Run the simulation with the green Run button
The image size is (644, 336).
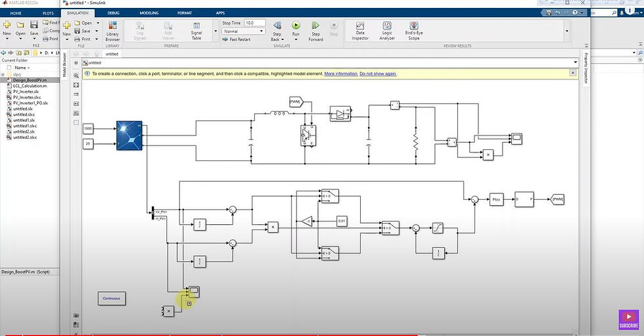click(x=296, y=26)
